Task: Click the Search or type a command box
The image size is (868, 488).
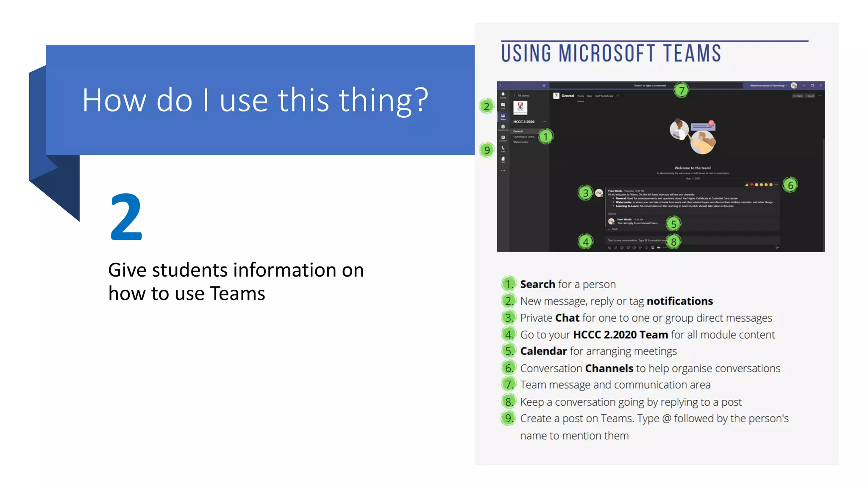Action: 646,86
